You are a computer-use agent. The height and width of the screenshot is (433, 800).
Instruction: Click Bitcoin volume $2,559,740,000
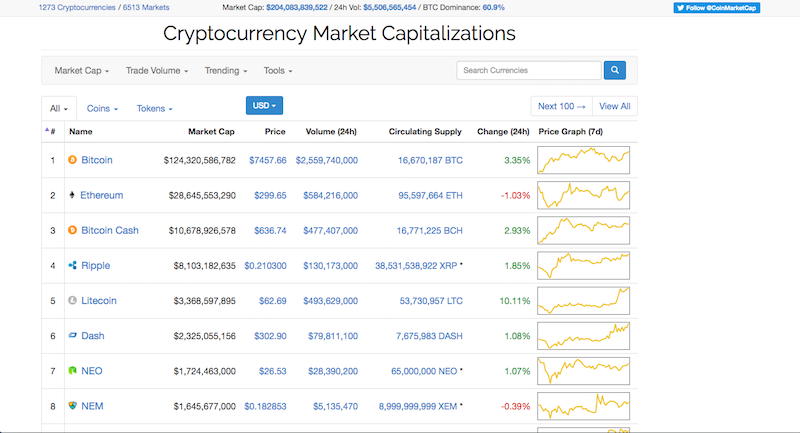327,160
